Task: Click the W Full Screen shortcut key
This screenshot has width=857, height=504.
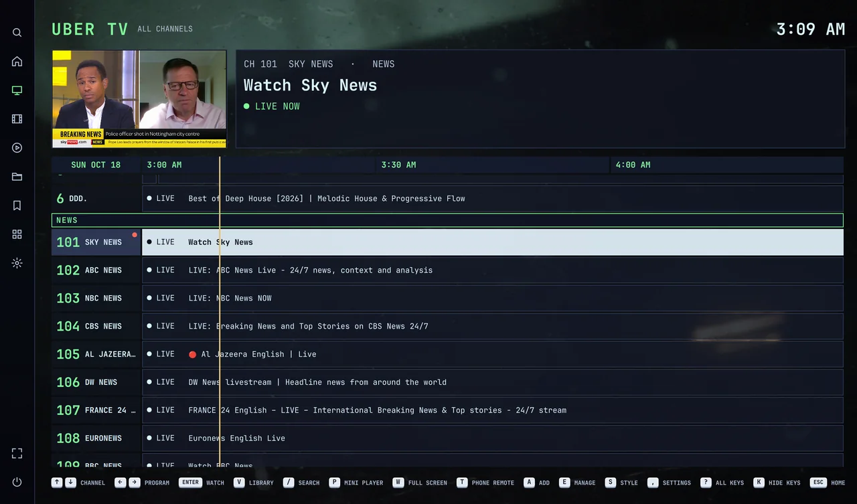Action: 420,483
